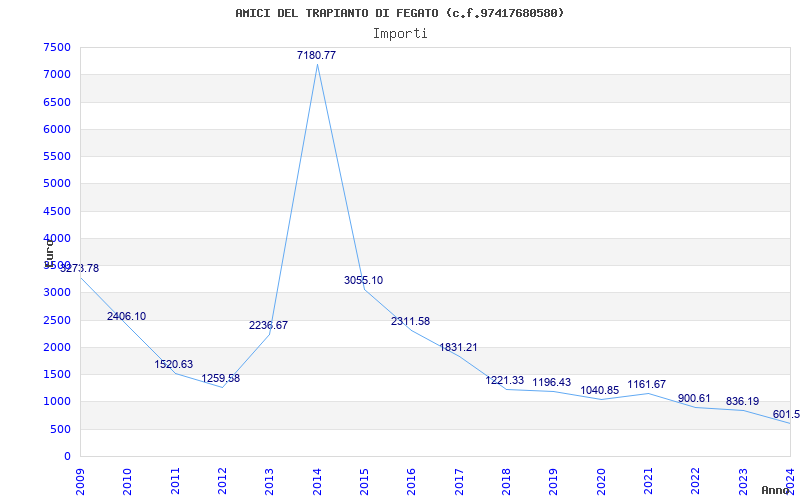Screen dimensions: 800x500
Task: Click the 5000 y-axis tick label
Action: click(57, 184)
